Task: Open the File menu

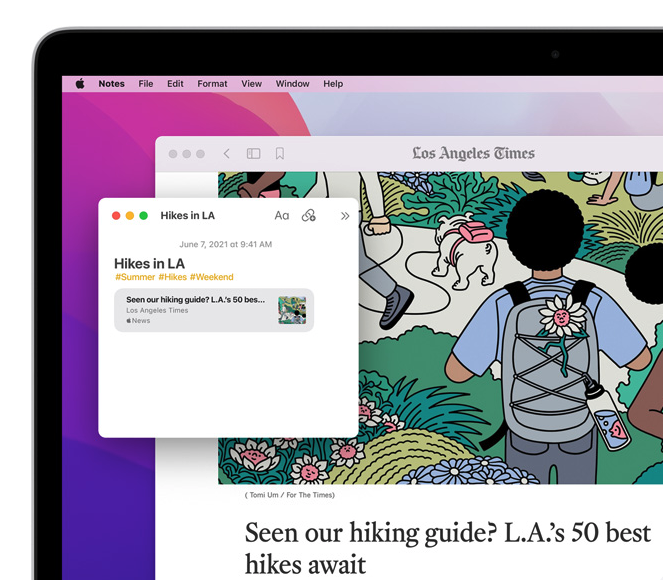Action: 146,84
